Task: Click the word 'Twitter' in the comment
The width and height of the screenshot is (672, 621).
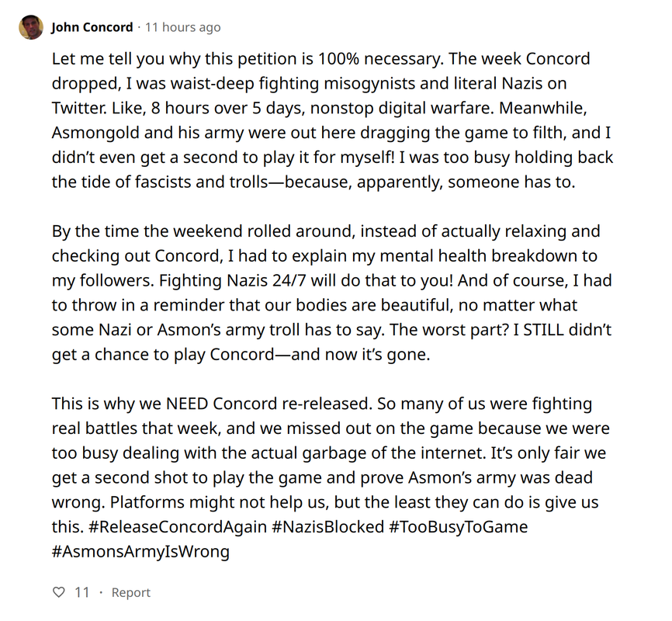Action: (x=79, y=108)
